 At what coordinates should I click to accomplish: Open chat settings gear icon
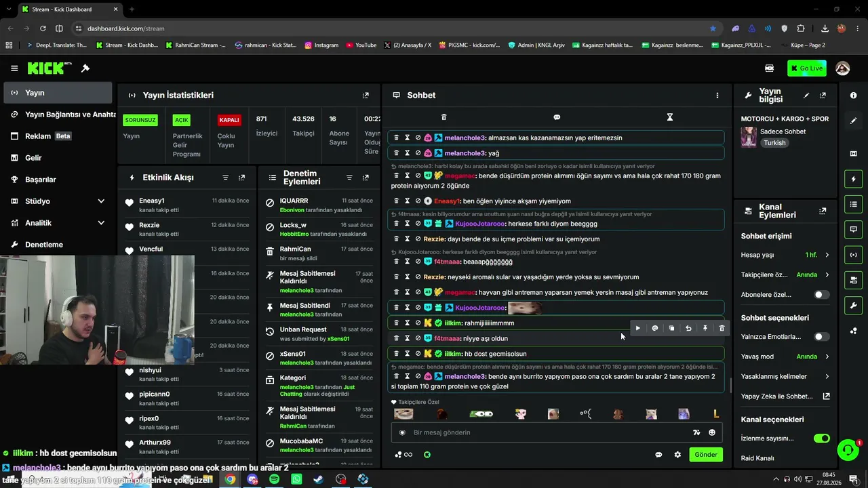[x=677, y=455]
